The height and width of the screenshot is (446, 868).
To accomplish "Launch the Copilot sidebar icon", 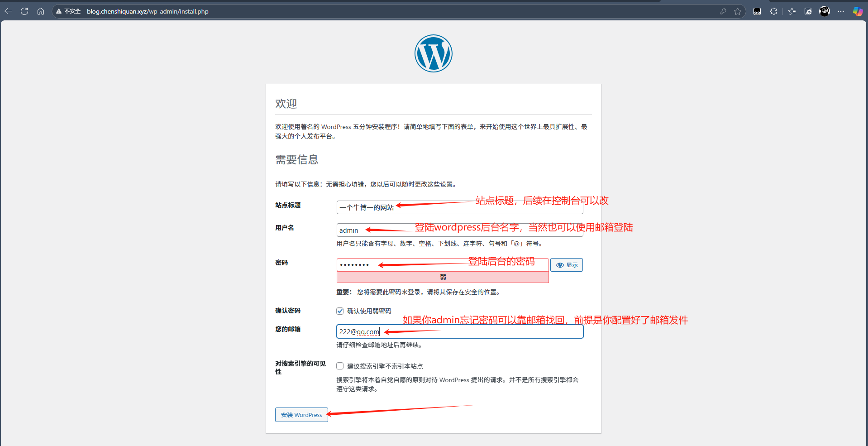I will tap(858, 11).
